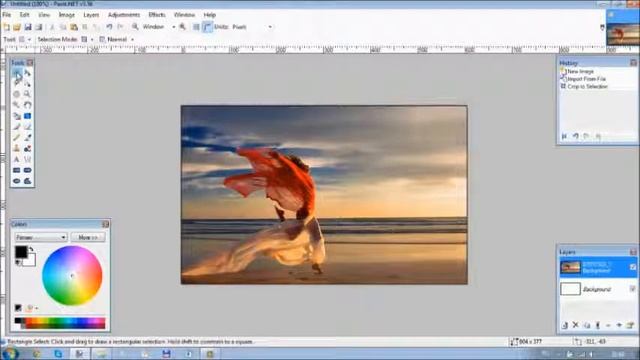The height and width of the screenshot is (360, 640).
Task: Open the Primary color selector dropdown
Action: coord(41,237)
